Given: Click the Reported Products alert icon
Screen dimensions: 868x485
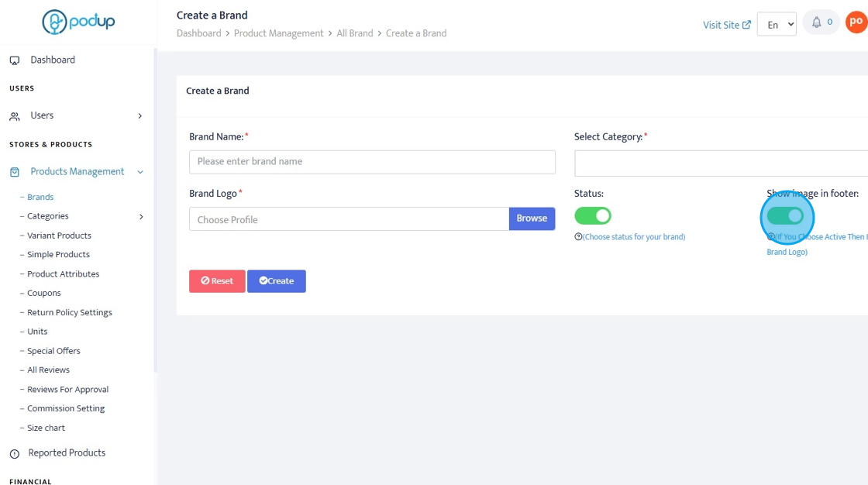Looking at the screenshot, I should [x=15, y=454].
